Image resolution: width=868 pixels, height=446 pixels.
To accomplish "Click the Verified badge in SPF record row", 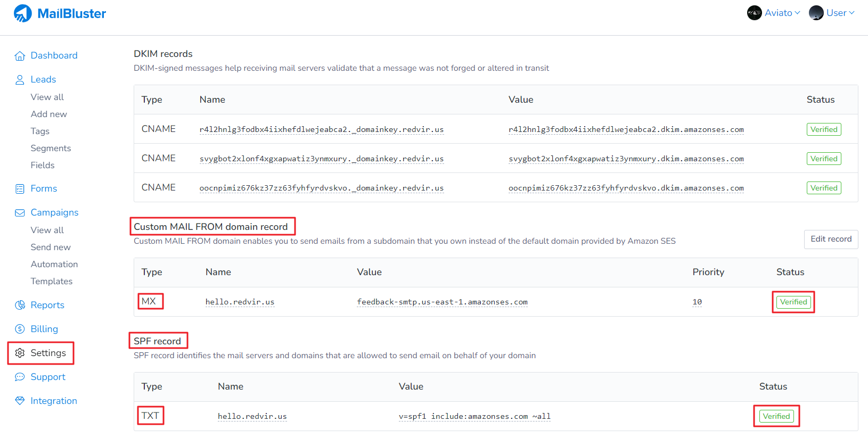I will click(776, 416).
